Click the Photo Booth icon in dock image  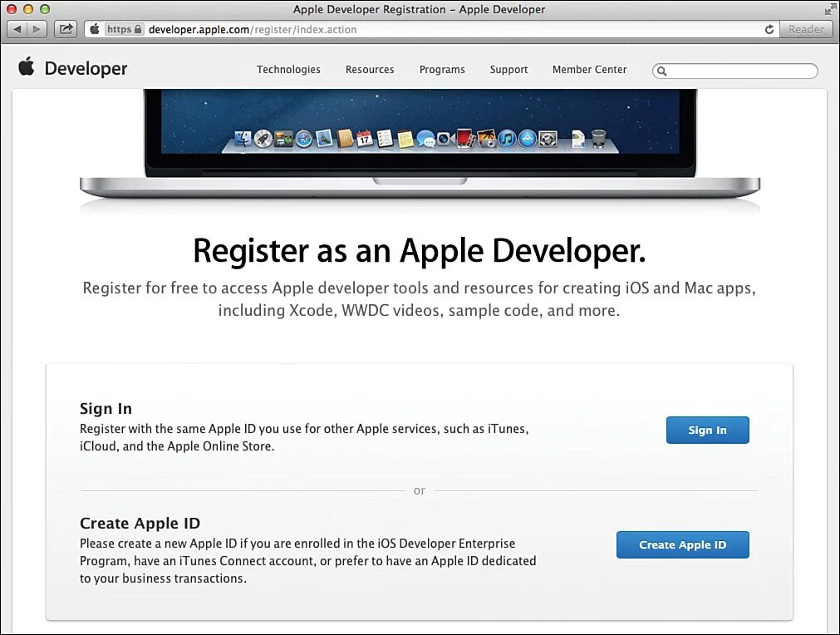[x=466, y=139]
